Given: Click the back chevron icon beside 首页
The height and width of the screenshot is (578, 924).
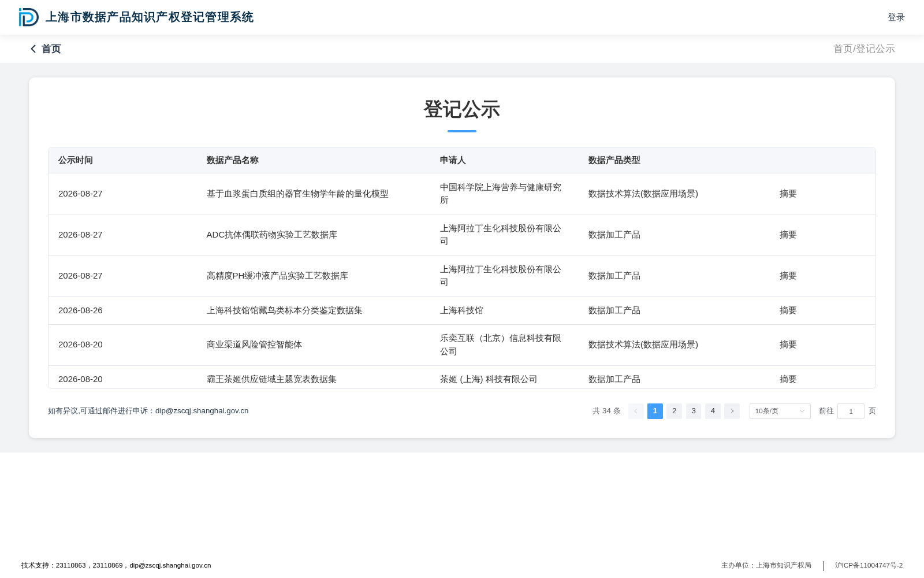Looking at the screenshot, I should click(33, 49).
